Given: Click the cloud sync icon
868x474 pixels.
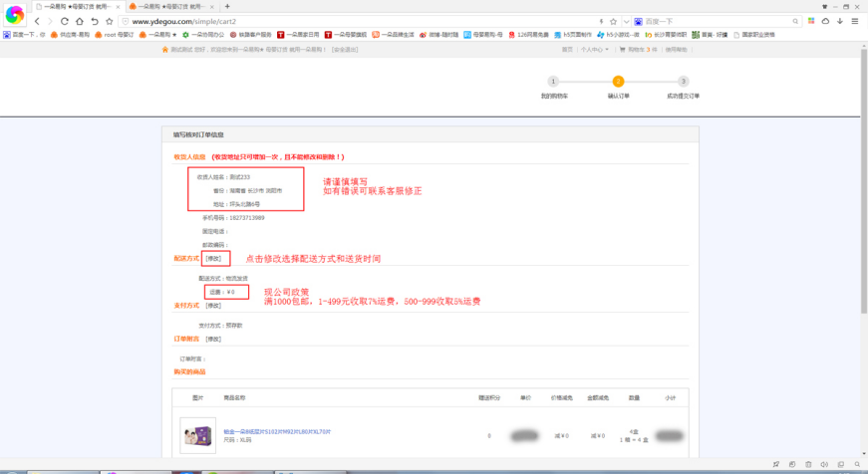Looking at the screenshot, I should click(825, 21).
